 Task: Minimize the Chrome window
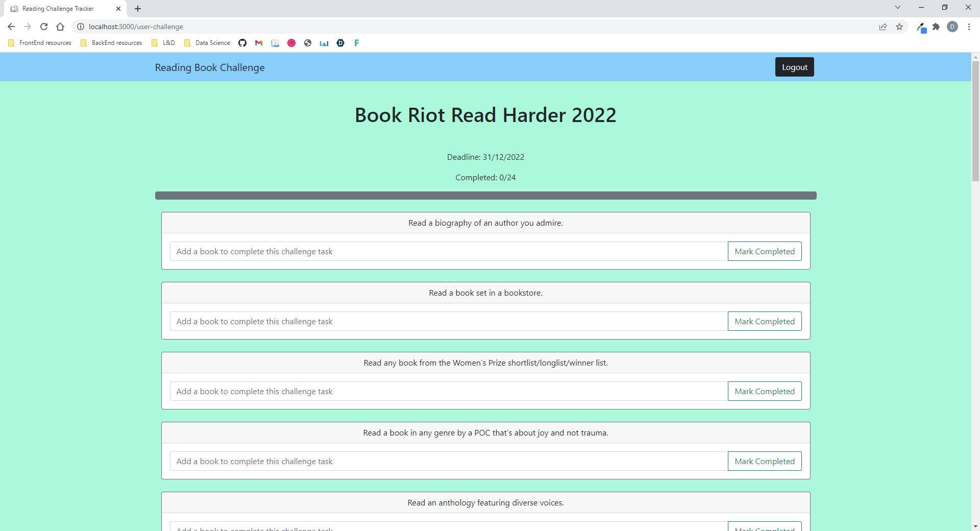[x=921, y=7]
